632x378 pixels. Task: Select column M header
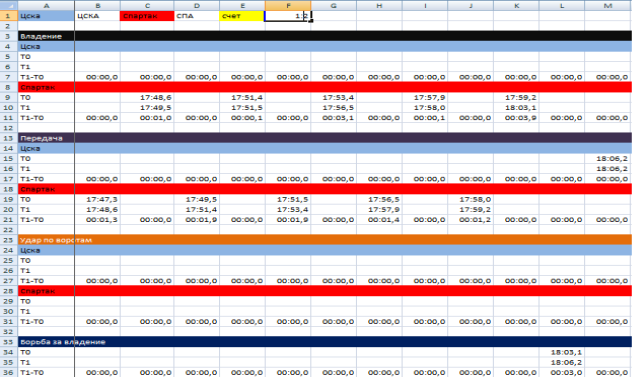(608, 5)
